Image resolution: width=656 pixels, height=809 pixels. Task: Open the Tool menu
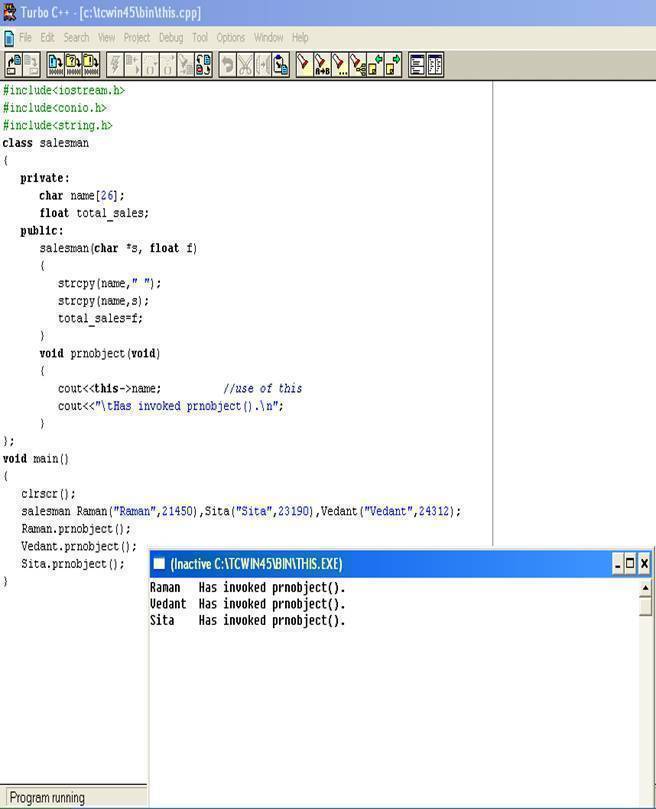pyautogui.click(x=200, y=38)
